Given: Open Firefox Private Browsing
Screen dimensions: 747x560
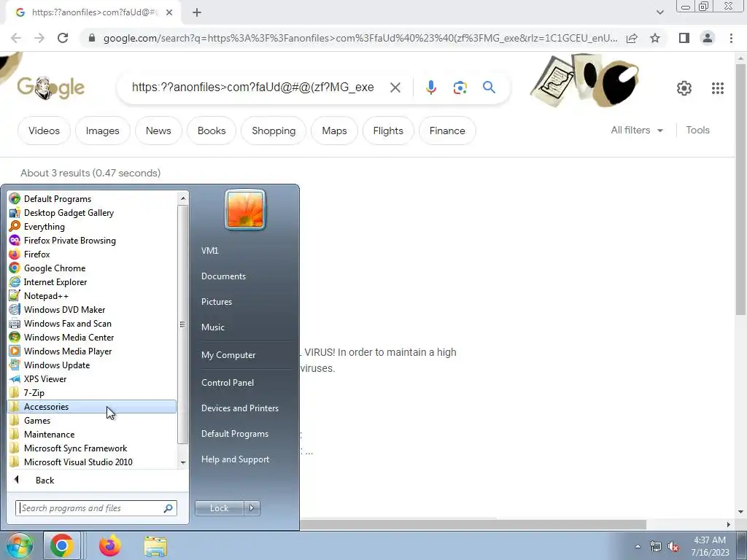Looking at the screenshot, I should point(92,241).
